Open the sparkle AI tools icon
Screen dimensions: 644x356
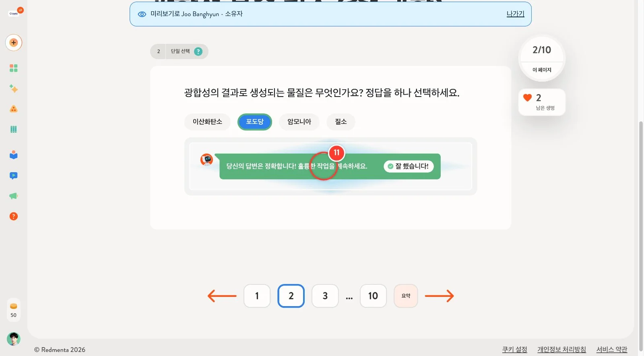point(14,88)
